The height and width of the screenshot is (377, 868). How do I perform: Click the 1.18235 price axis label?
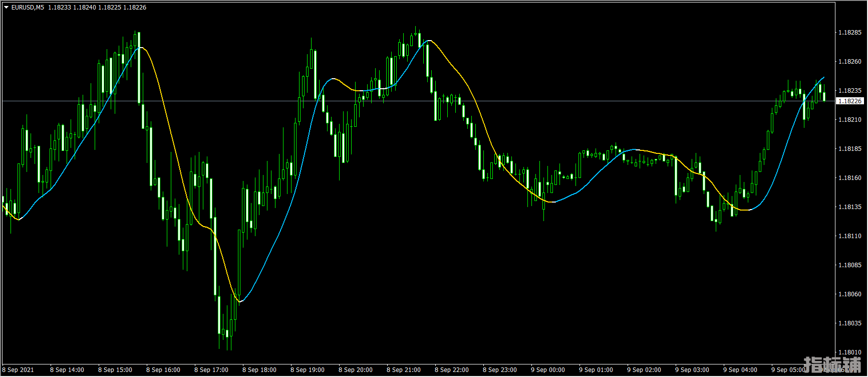pyautogui.click(x=850, y=91)
